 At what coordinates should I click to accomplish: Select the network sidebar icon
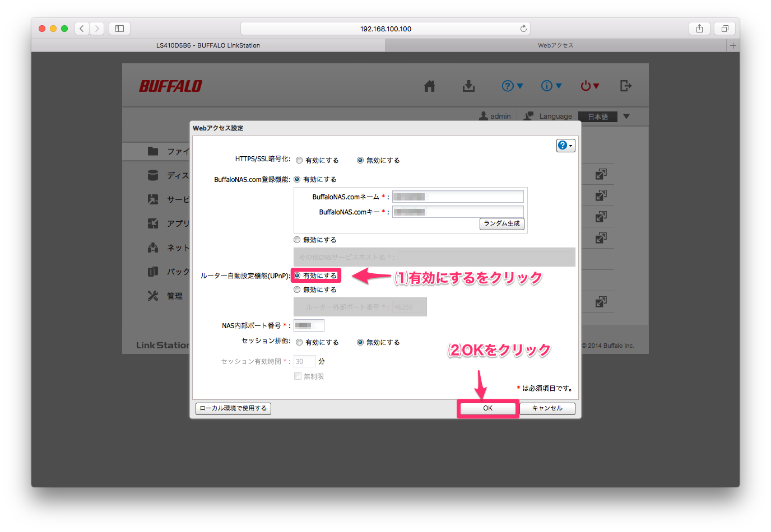click(x=153, y=248)
